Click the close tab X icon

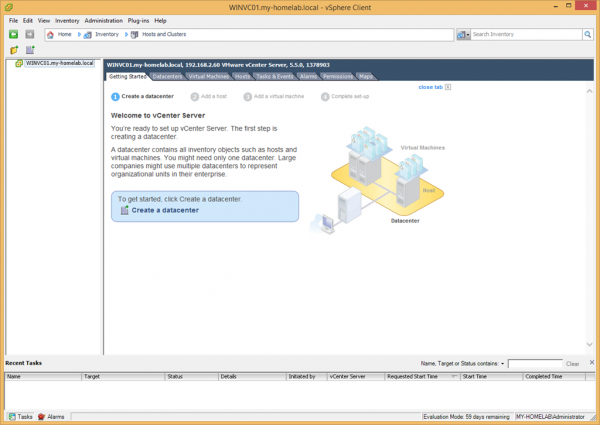click(448, 87)
